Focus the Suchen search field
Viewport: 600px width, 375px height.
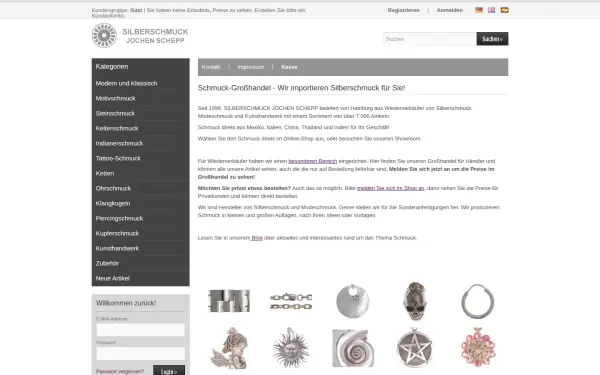pos(430,39)
